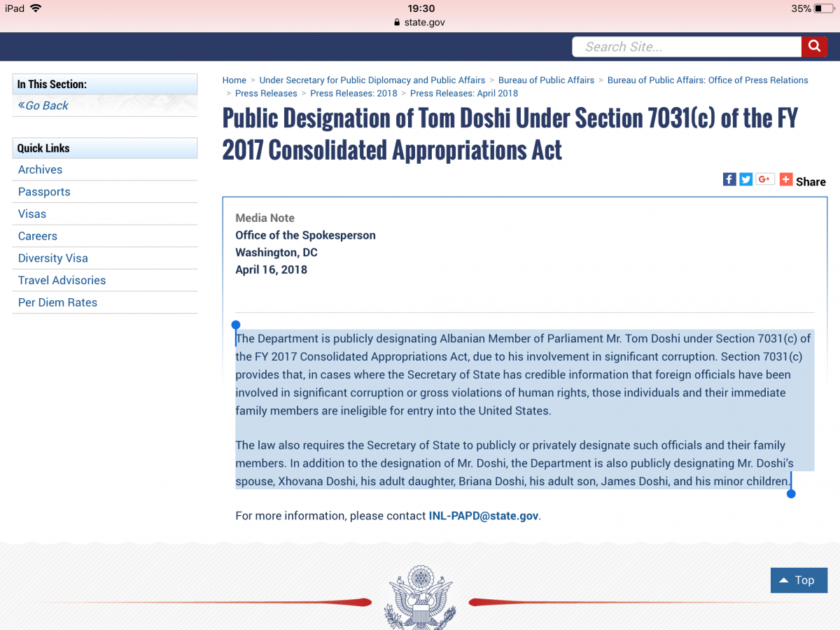
Task: Tap the In This Section header
Action: pyautogui.click(x=105, y=84)
